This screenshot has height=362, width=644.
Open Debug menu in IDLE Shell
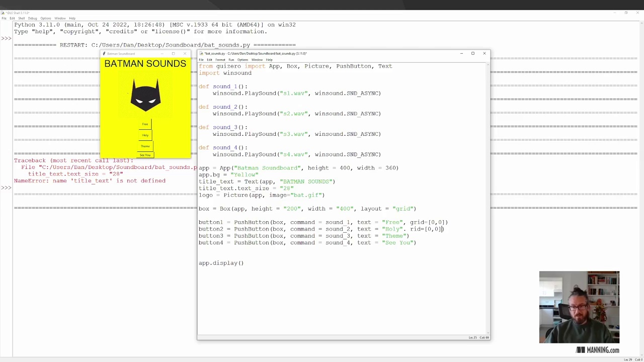point(33,19)
